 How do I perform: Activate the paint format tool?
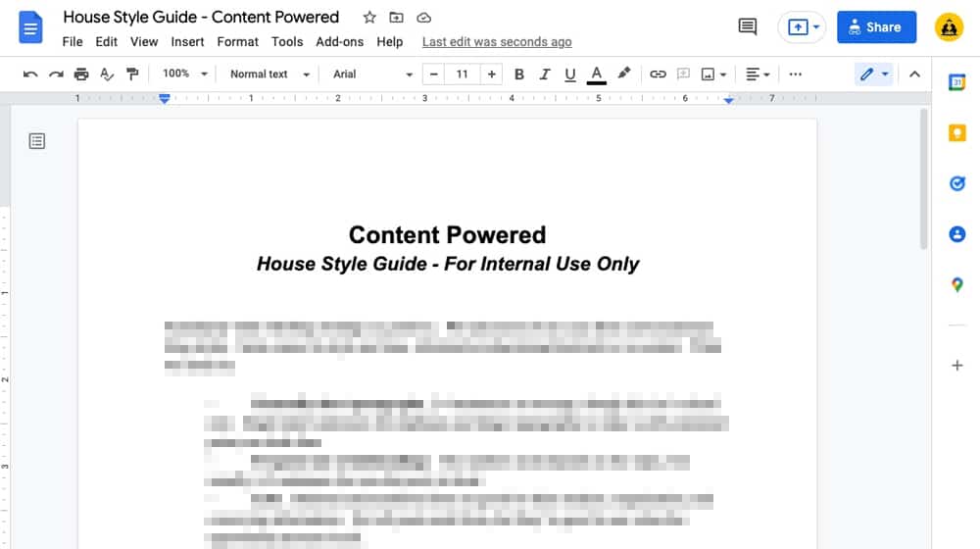132,75
